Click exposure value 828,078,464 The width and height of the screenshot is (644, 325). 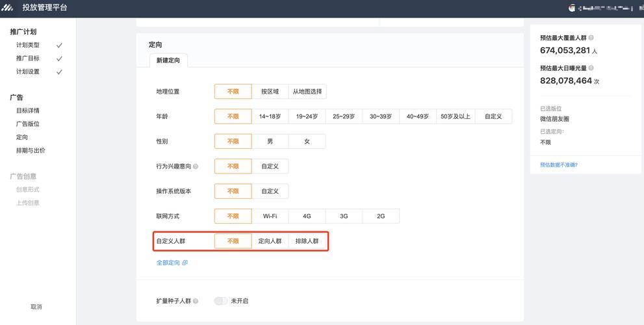point(566,81)
